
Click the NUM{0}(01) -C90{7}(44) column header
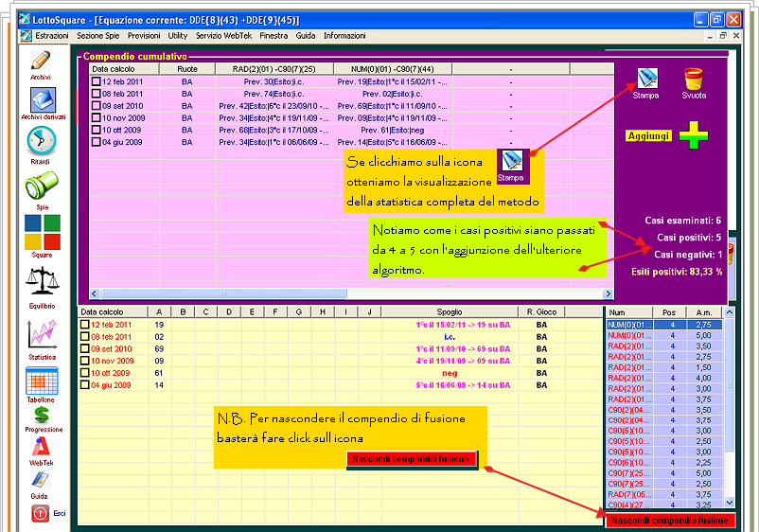click(x=393, y=69)
